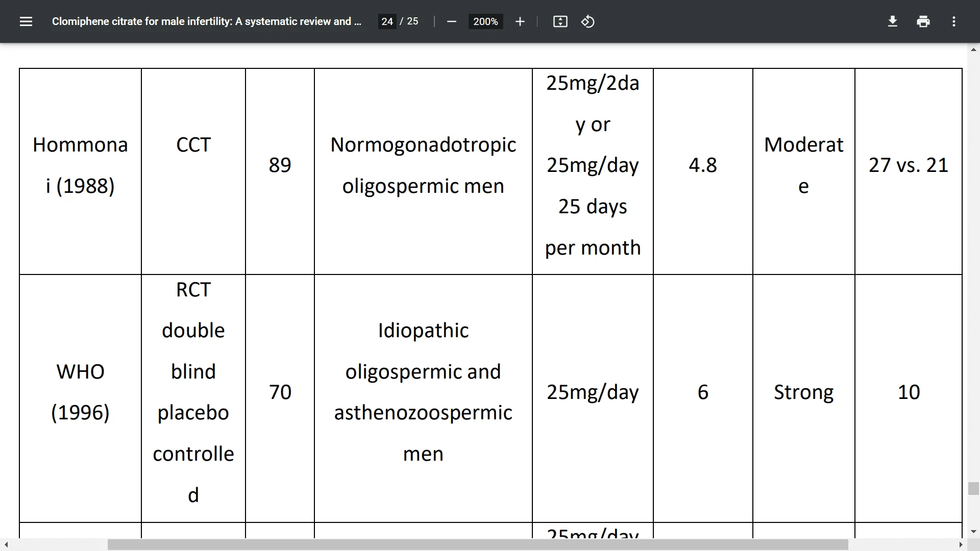Screen dimensions: 980x551
Task: Click the horizontal scrollbar left arrow
Action: coord(6,545)
